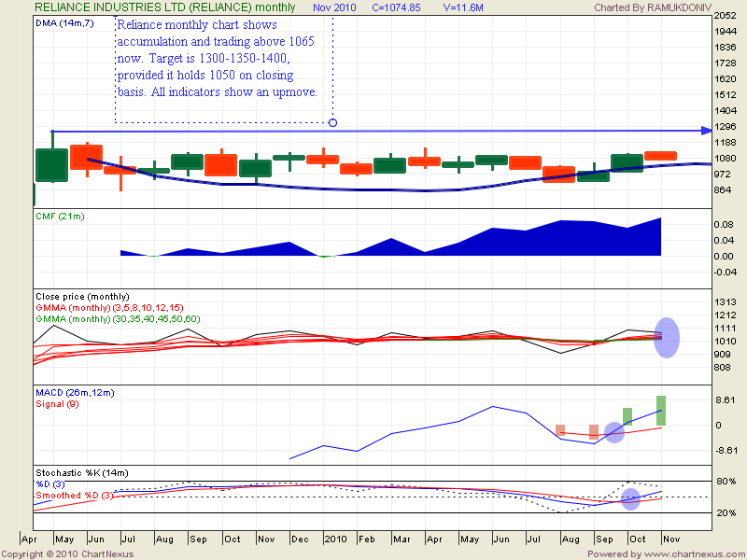
Task: Click the last red November candlestick
Action: click(x=660, y=156)
